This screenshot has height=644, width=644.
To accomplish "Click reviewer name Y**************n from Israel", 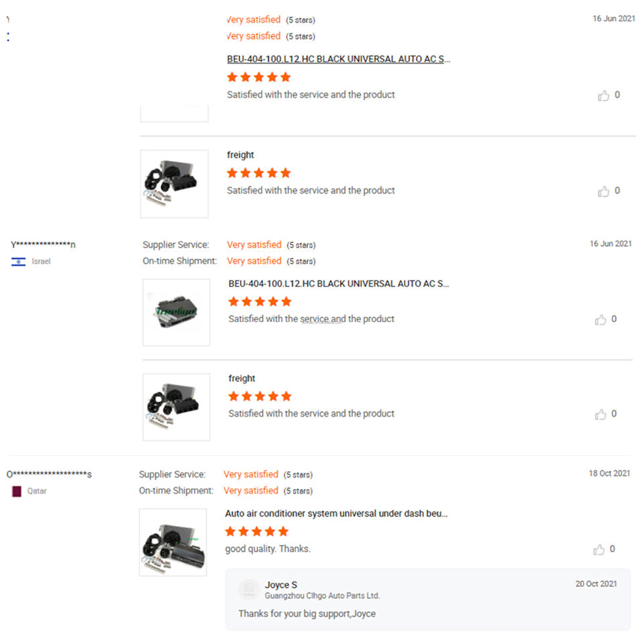I will [43, 245].
